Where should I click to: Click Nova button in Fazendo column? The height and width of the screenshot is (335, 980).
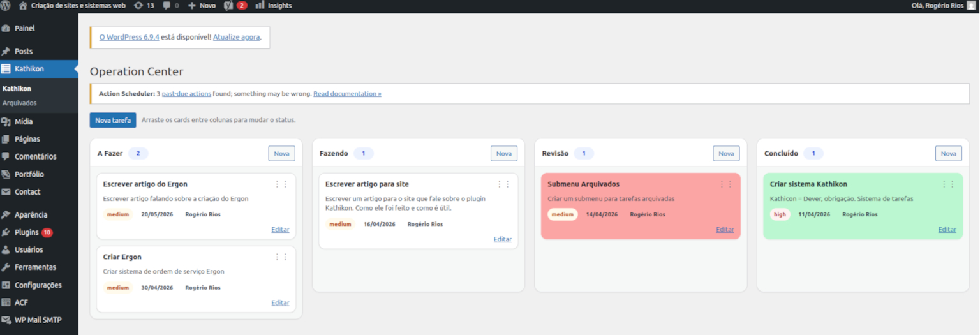(504, 154)
